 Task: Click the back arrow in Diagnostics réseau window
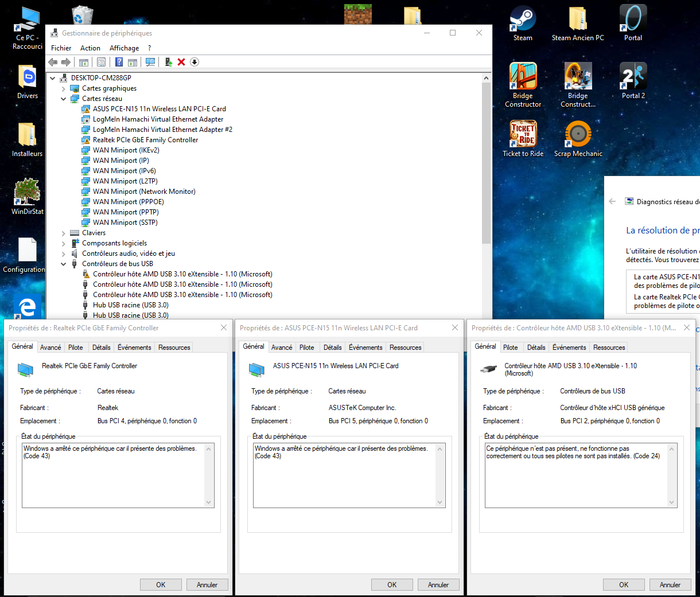click(612, 201)
